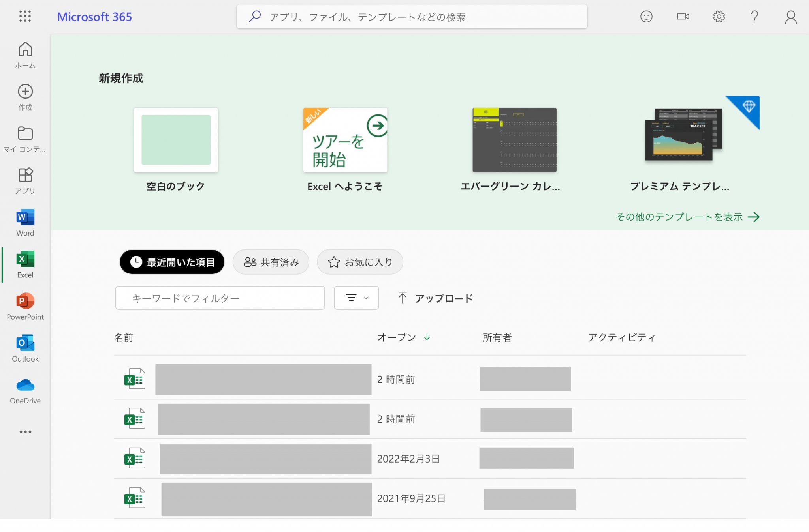This screenshot has height=532, width=809.
Task: Open the account profile icon
Action: pyautogui.click(x=790, y=17)
